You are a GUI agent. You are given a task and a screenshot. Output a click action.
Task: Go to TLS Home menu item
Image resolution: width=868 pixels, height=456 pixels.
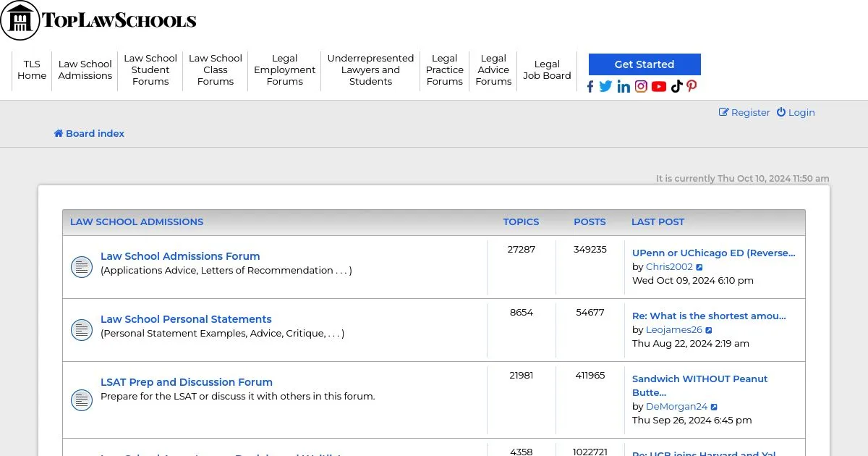click(x=32, y=70)
